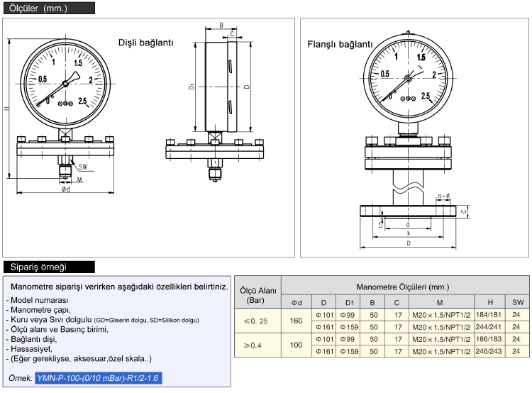Click the 'Sipariş örneği' section header

click(49, 267)
